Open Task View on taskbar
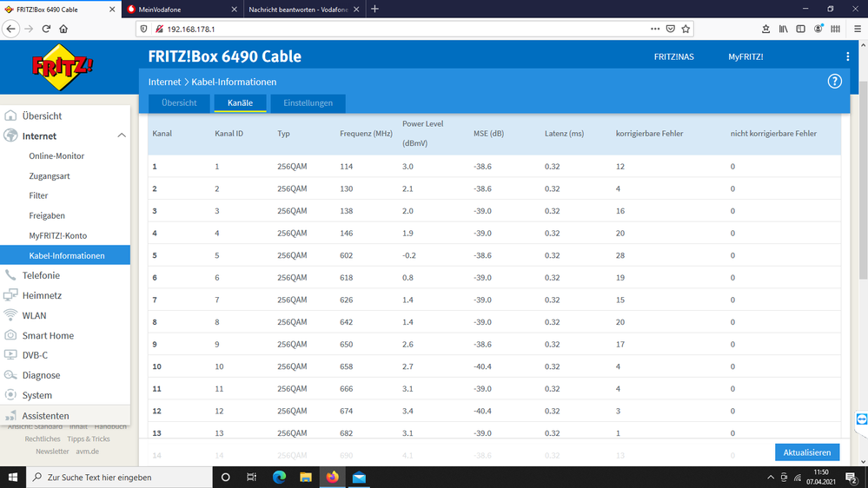This screenshot has height=488, width=868. [x=251, y=477]
